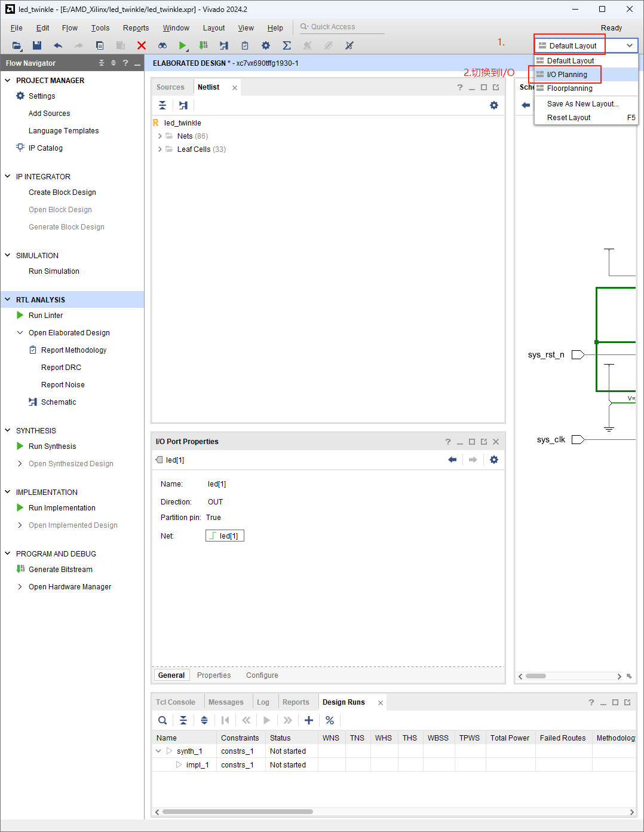Click the Undo arrow in the toolbar
The image size is (644, 832).
58,45
